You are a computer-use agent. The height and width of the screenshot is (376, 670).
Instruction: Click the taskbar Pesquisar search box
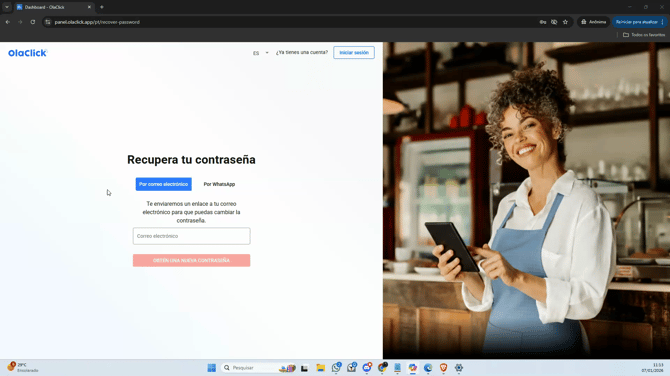pos(259,367)
